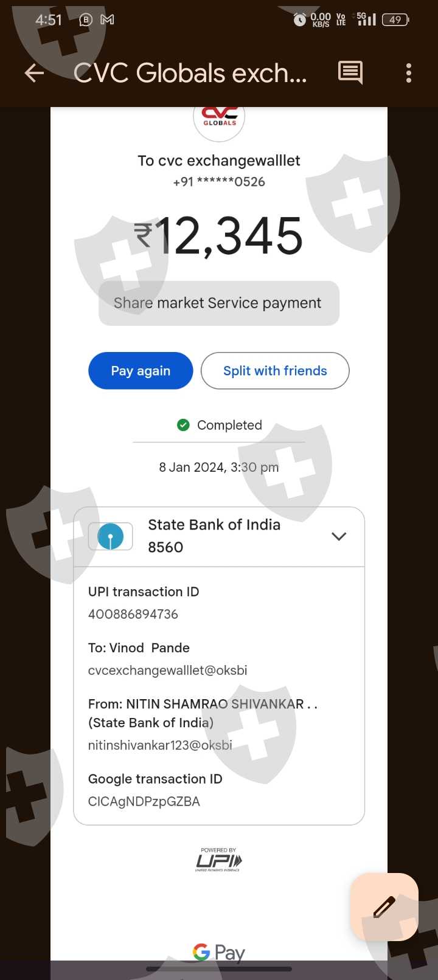Expand bank details with chevron arrow
Viewport: 438px width, 980px height.
339,536
